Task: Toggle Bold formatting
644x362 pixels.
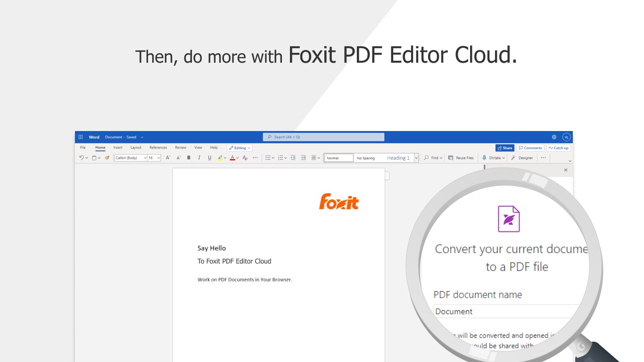Action: (x=189, y=158)
